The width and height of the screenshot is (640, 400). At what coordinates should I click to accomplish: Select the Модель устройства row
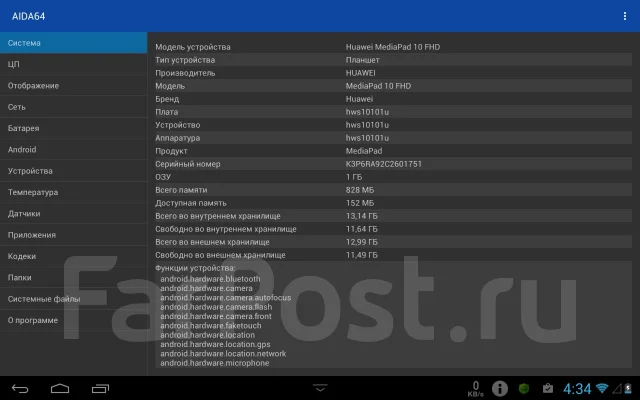[393, 47]
